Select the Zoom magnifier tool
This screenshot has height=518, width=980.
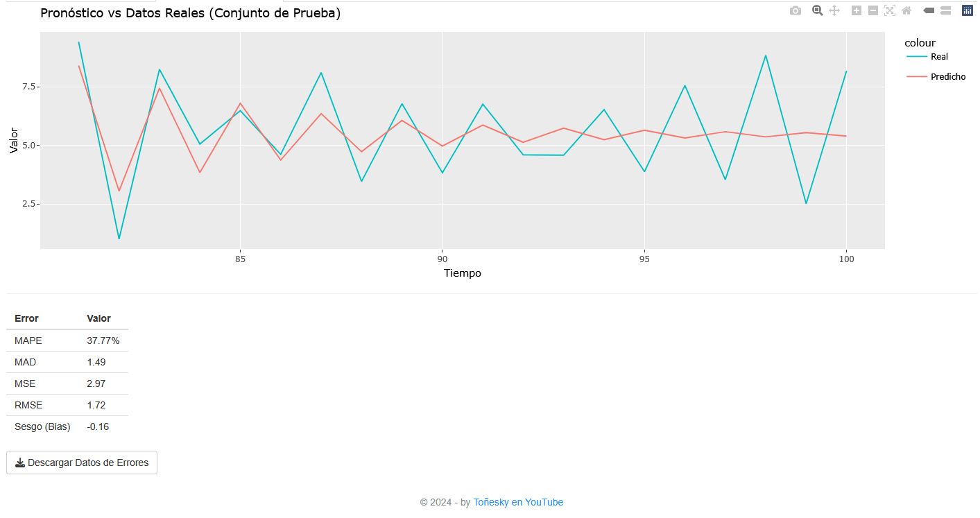tap(818, 10)
